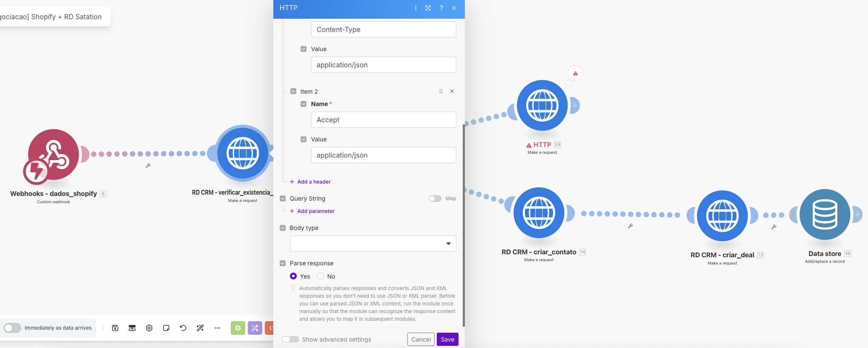Toggle the Query String Map switch
Screen dimensions: 868x348
click(x=435, y=198)
